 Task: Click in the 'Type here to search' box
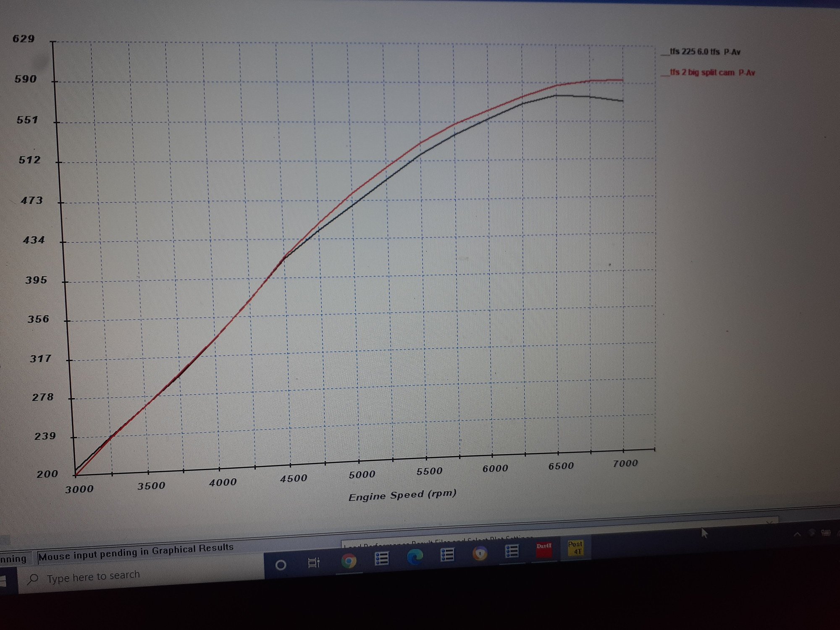pos(93,576)
